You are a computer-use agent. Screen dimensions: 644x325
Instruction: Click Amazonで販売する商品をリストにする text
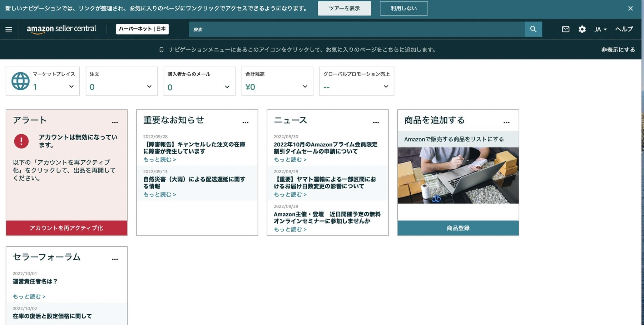[x=454, y=139]
